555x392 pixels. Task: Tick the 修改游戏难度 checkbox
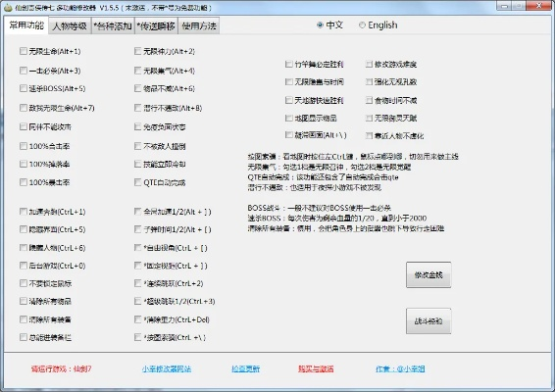coord(369,64)
